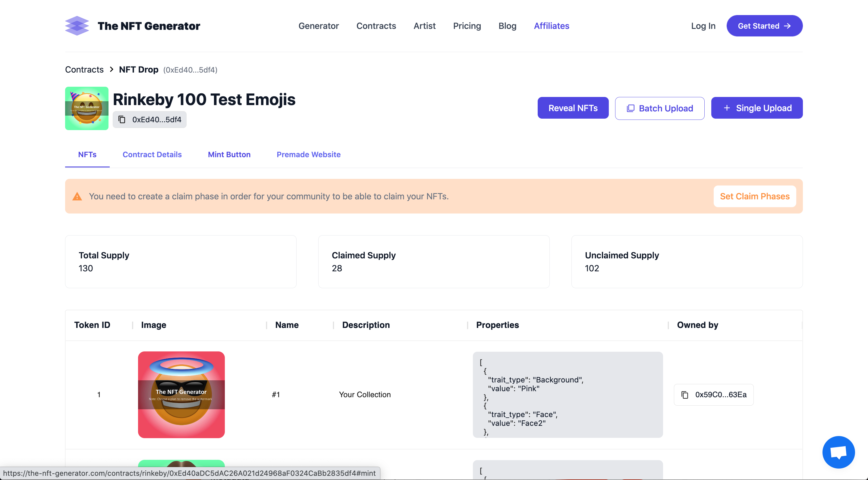Click the Unclaimed Supply value 102
The width and height of the screenshot is (868, 480).
tap(592, 268)
